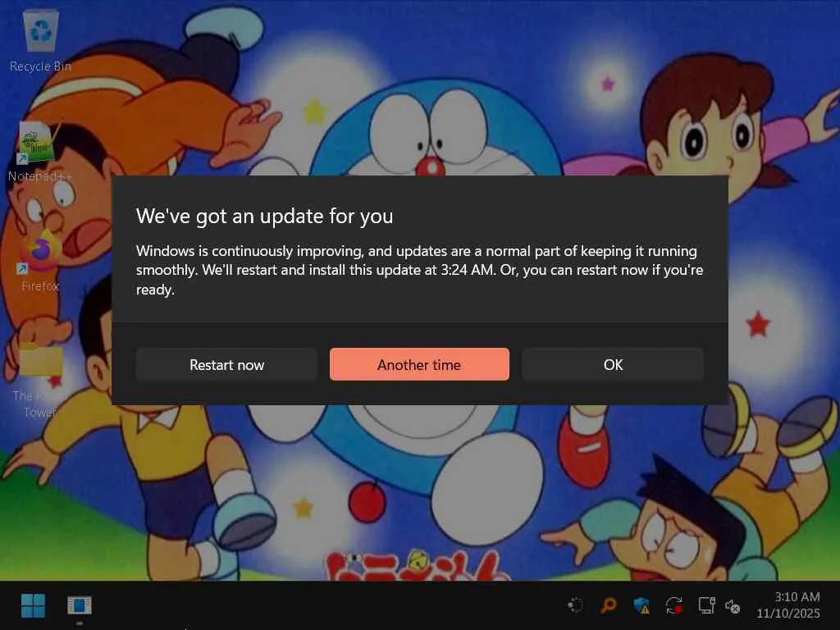The image size is (840, 630).
Task: Select the folder icon on the desktop
Action: (40, 381)
